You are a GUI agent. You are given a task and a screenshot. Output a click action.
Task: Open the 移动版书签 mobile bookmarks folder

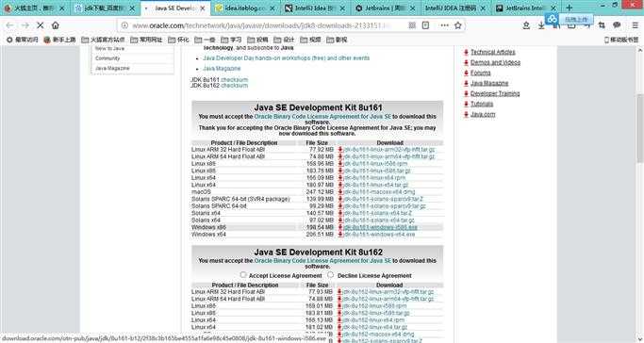(621, 40)
